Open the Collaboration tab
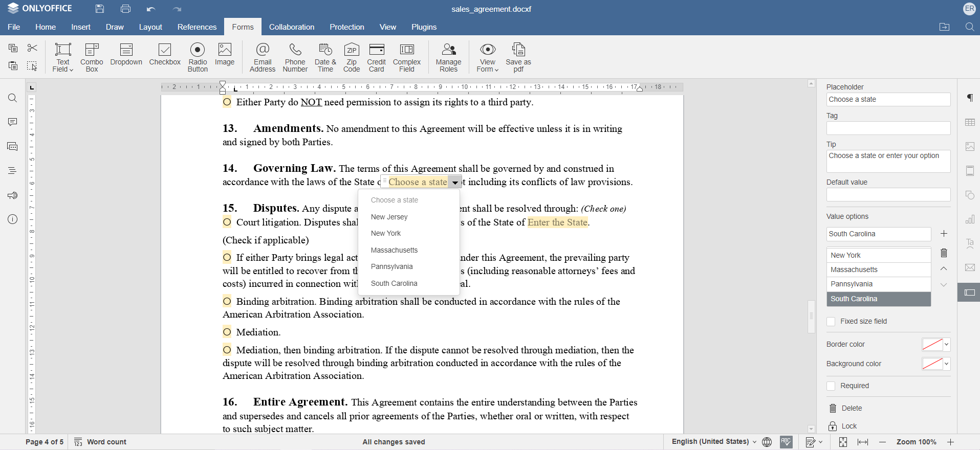This screenshot has height=450, width=980. [292, 27]
